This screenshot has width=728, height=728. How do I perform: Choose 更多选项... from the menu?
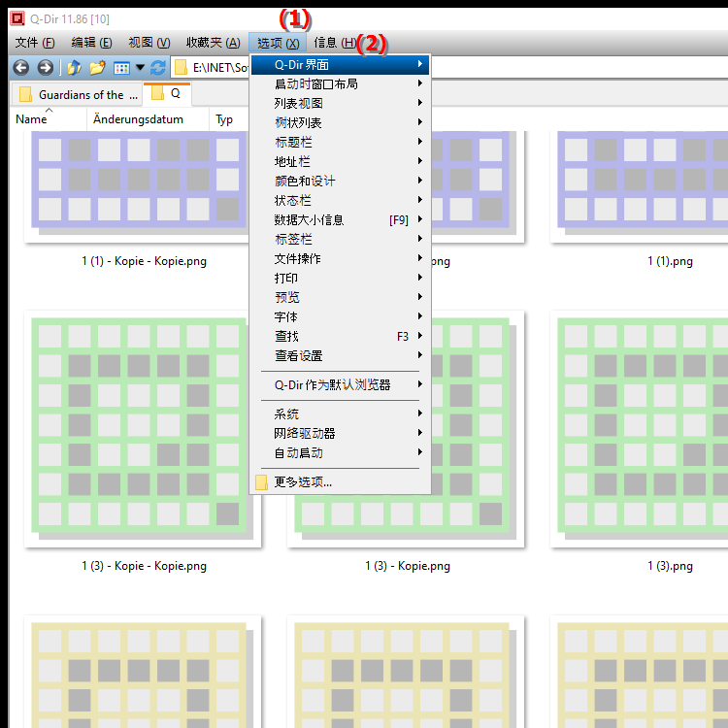coord(340,482)
